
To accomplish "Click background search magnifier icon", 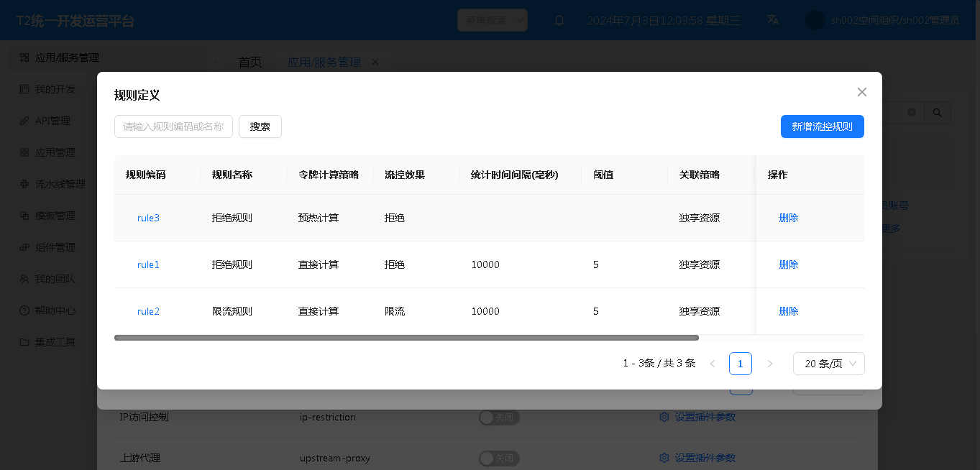I will coord(938,113).
